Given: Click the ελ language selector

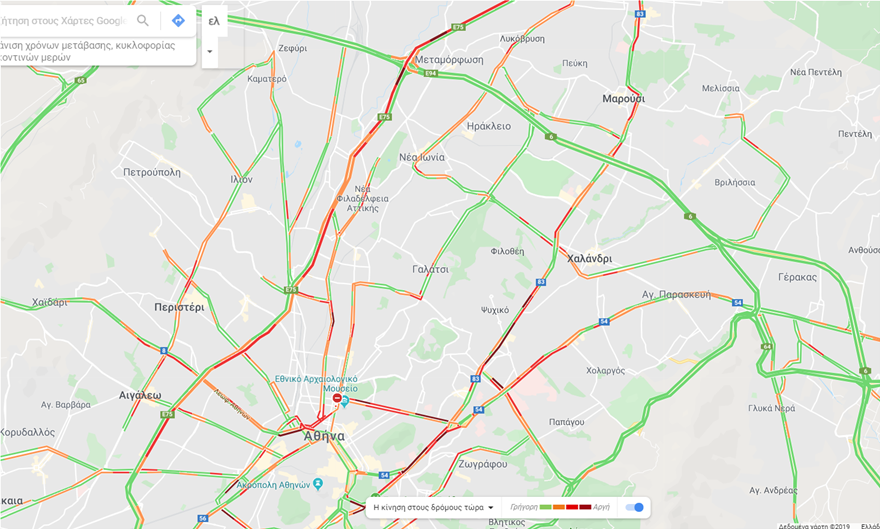Looking at the screenshot, I should click(x=214, y=21).
